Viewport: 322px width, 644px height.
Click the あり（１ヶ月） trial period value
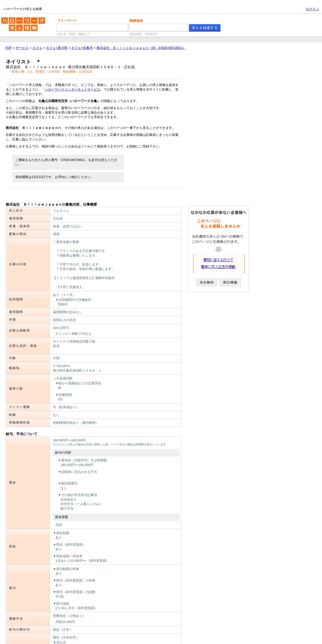pos(64,295)
